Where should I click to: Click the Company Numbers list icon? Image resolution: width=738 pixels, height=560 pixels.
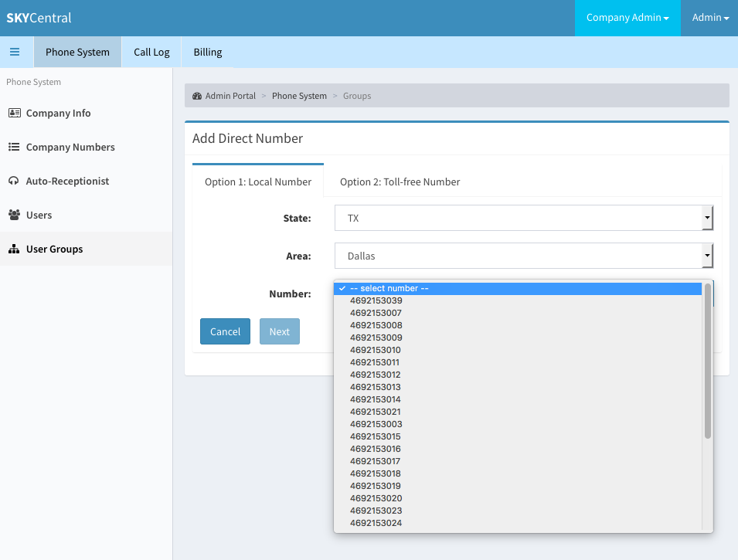14,147
